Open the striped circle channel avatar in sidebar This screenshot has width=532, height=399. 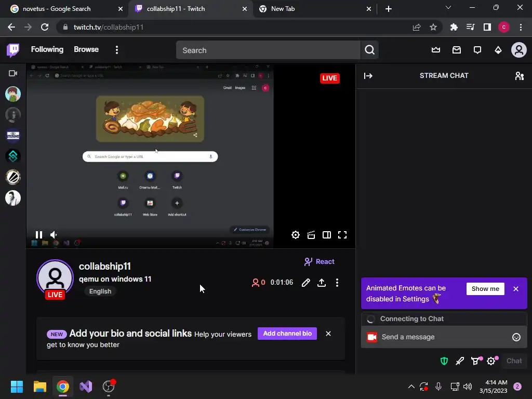click(x=13, y=177)
